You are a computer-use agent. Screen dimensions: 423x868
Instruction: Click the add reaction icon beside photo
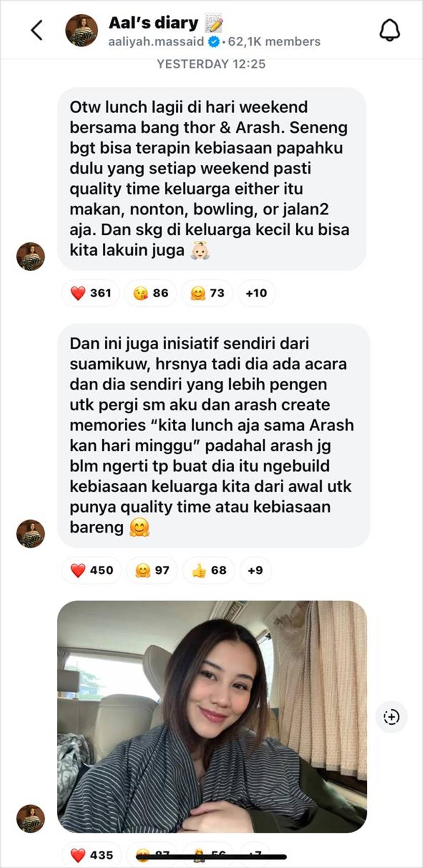tap(391, 717)
